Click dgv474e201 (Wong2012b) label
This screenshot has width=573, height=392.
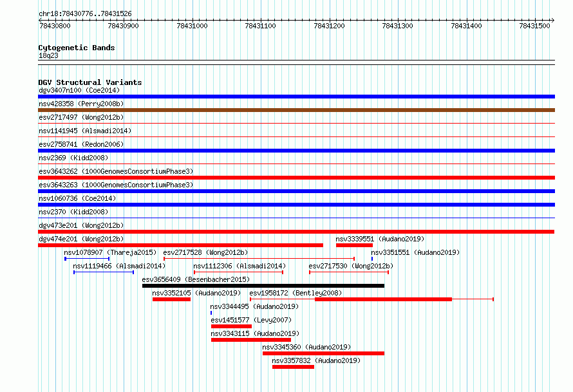click(81, 239)
